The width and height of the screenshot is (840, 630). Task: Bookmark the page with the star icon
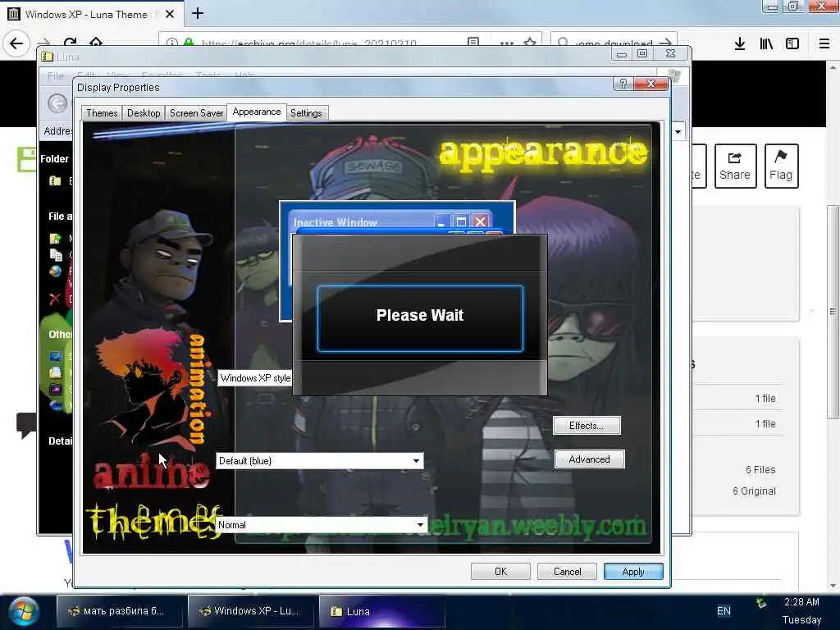coord(530,43)
